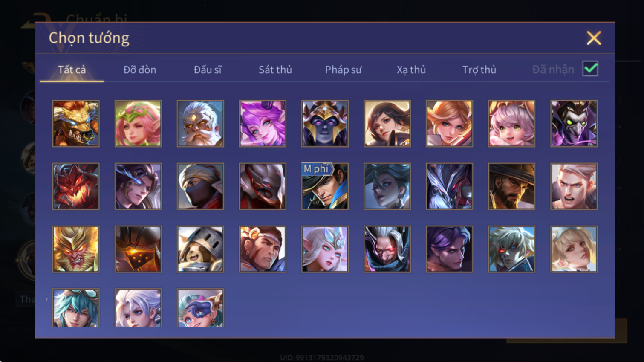Switch to the Trợ thủ tab
Screen dimensions: 644x362
(479, 70)
